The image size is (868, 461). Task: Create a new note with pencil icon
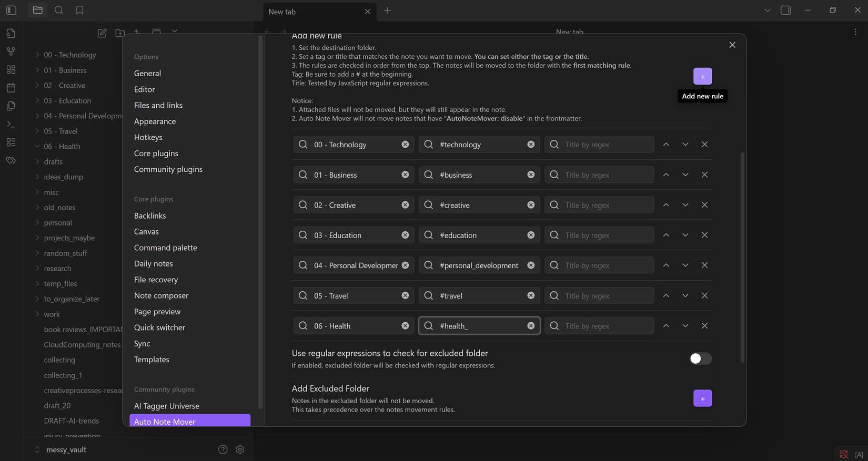click(102, 33)
